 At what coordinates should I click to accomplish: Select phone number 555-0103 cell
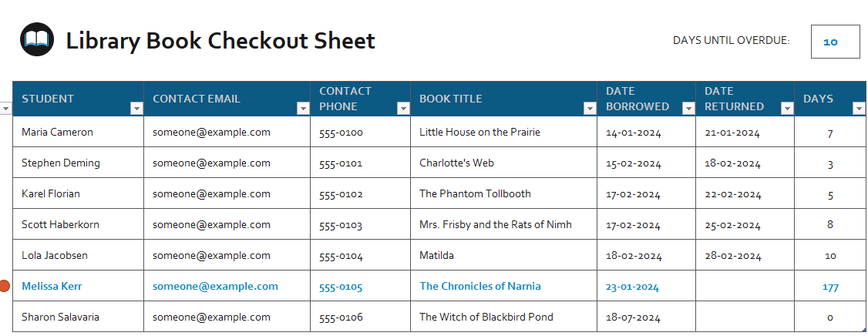click(x=341, y=225)
